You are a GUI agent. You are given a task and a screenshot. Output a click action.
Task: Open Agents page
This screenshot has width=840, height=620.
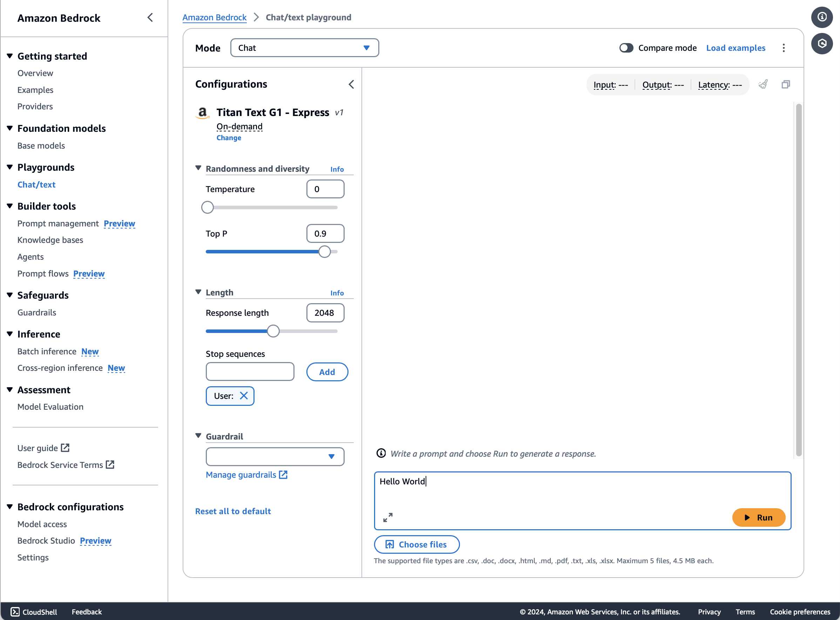31,257
